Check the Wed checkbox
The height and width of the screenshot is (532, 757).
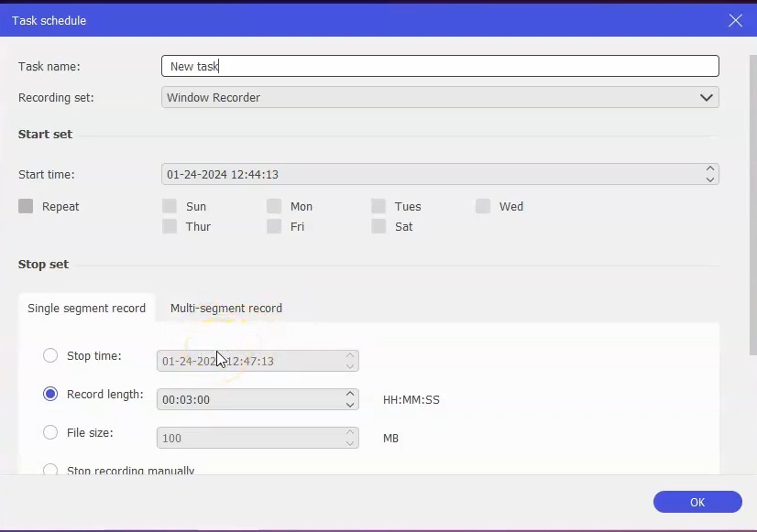[483, 206]
